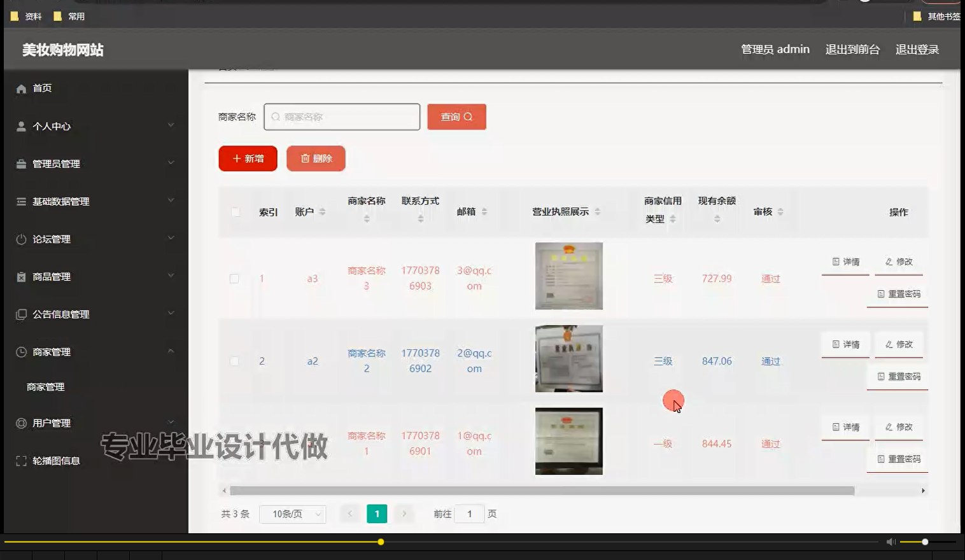The image size is (965, 560).
Task: Check the checkbox for row a2
Action: 234,361
